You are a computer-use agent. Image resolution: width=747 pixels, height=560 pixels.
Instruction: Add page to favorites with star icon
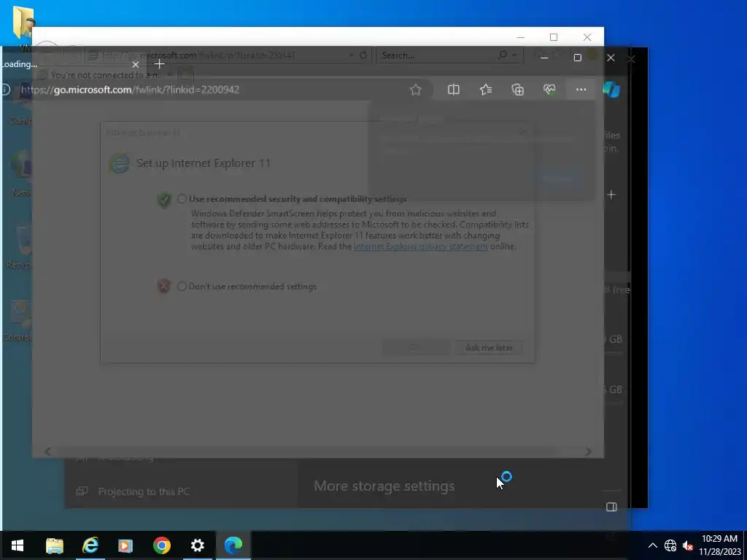click(x=415, y=90)
